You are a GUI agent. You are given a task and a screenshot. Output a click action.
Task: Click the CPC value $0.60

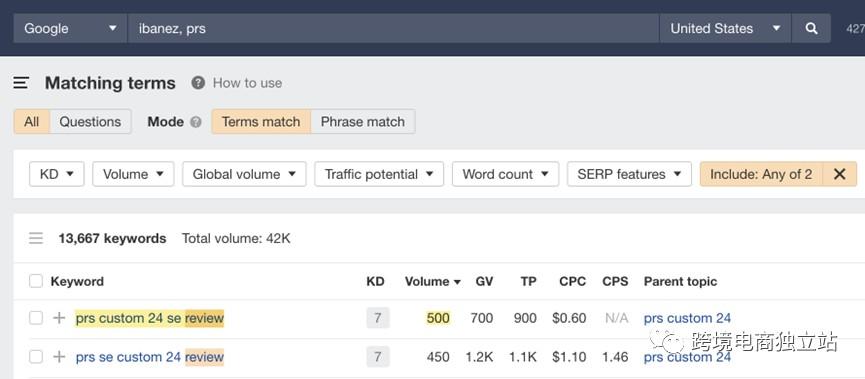point(569,318)
